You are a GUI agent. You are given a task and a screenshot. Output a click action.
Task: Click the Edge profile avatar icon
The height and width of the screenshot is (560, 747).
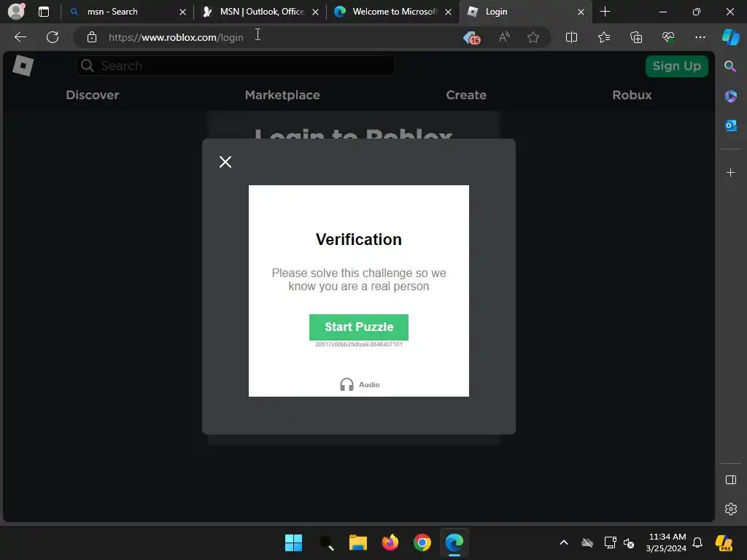tap(16, 11)
